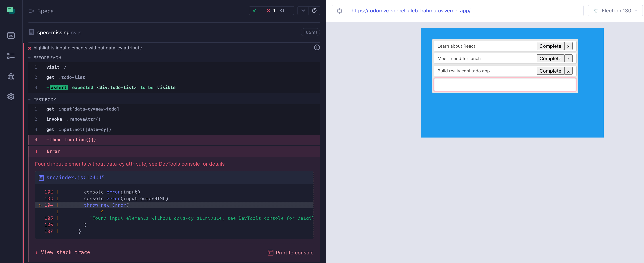Click the selector playground crosshair icon

339,11
